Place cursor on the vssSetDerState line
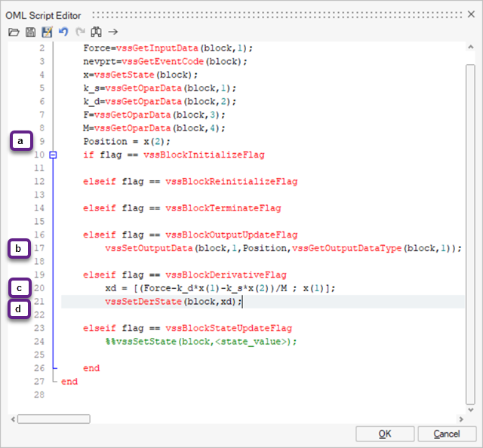This screenshot has height=448, width=483. 174,301
